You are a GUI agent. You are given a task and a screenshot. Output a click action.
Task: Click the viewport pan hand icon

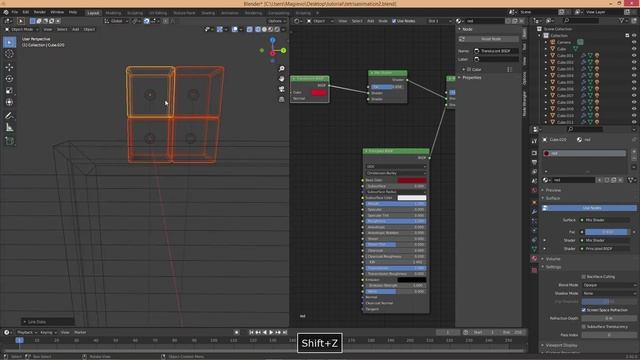[282, 79]
